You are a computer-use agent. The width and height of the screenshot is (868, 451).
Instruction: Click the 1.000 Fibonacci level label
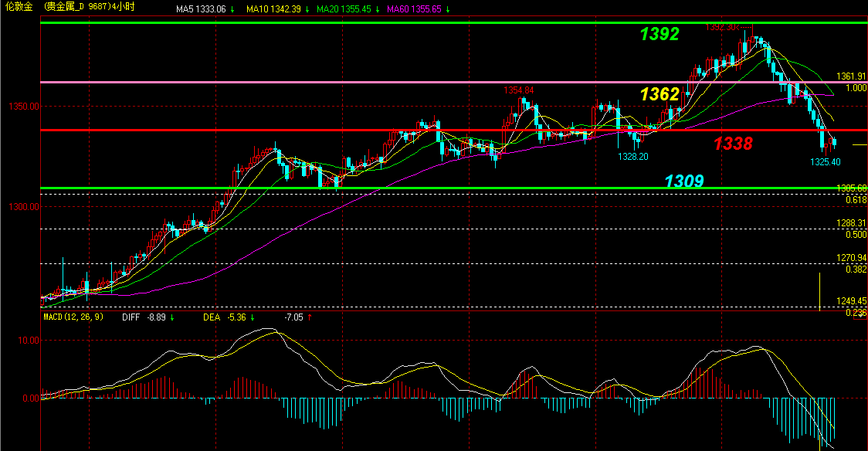click(855, 88)
